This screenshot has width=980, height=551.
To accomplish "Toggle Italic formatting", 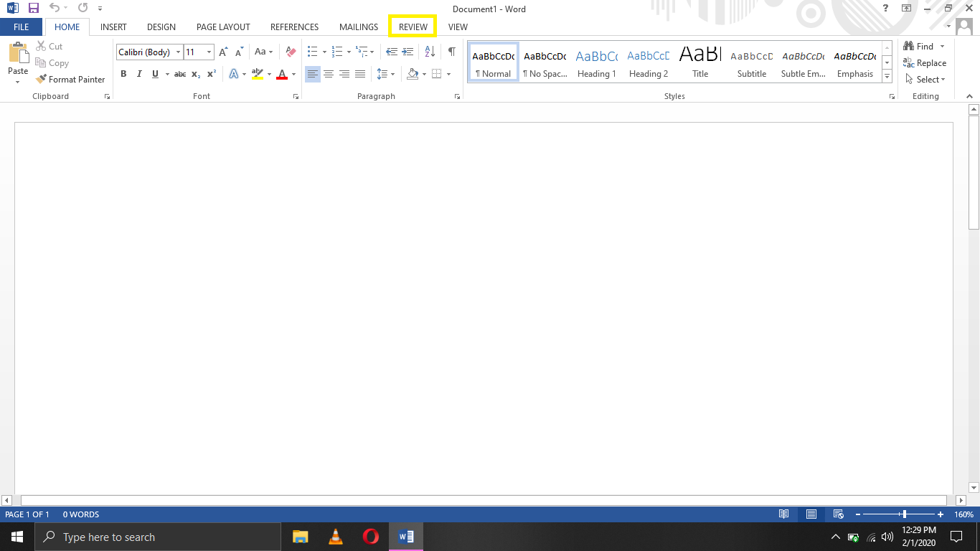I will (x=138, y=74).
